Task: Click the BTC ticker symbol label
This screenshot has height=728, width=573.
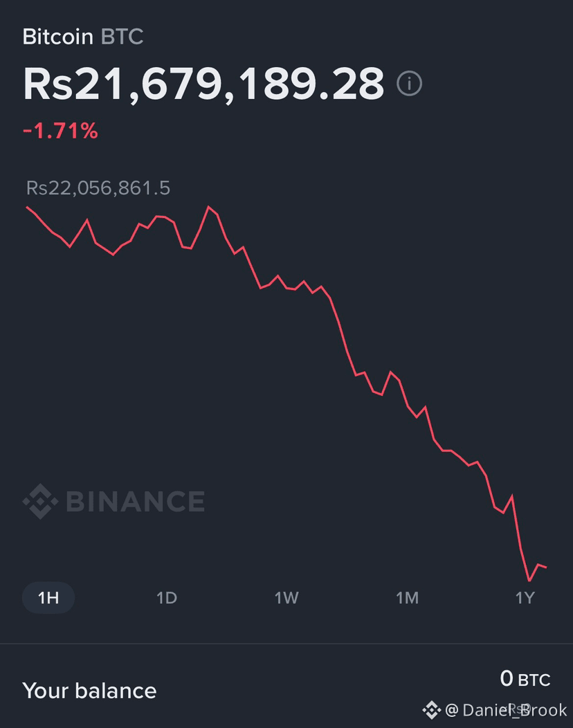Action: coord(122,37)
